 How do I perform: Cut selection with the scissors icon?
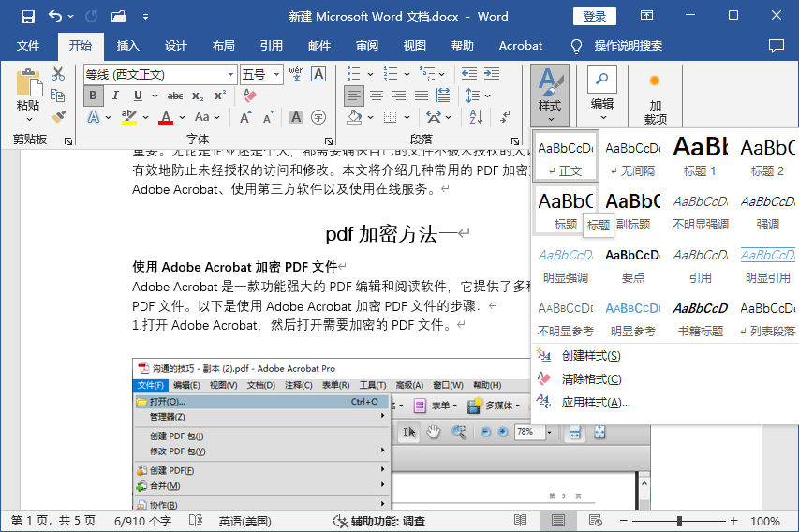coord(57,74)
